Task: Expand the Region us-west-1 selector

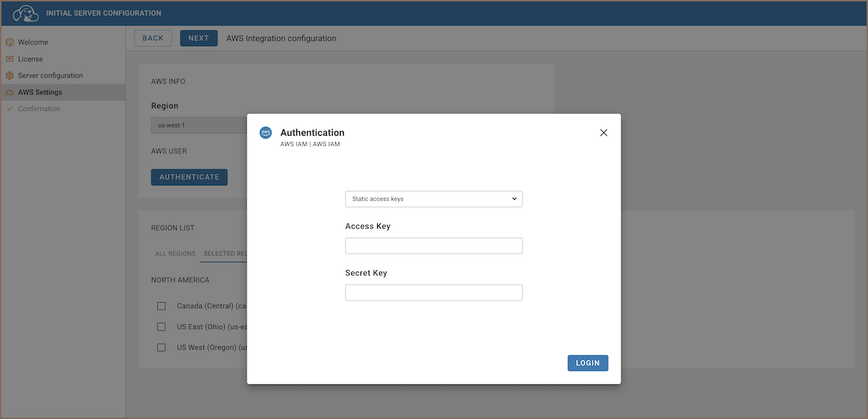Action: click(x=199, y=125)
